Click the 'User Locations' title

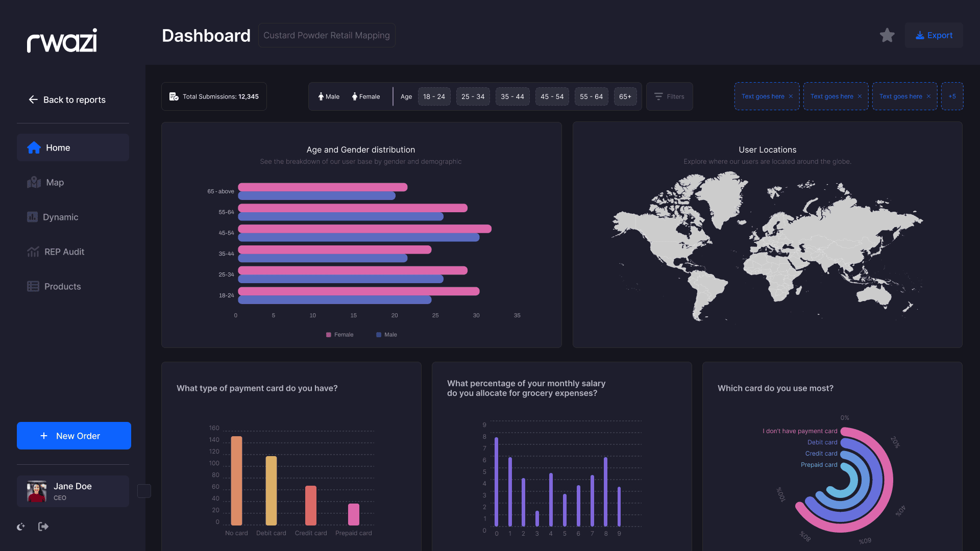coord(768,149)
